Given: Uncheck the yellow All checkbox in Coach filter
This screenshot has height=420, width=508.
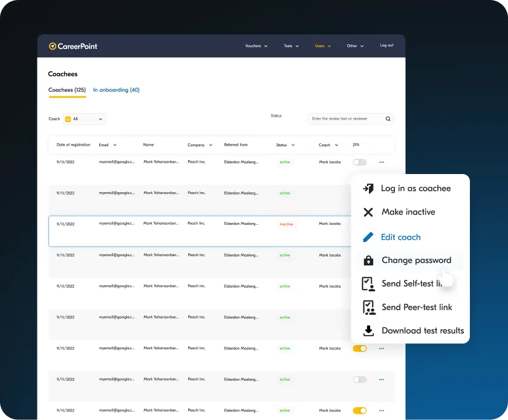Looking at the screenshot, I should (x=68, y=119).
